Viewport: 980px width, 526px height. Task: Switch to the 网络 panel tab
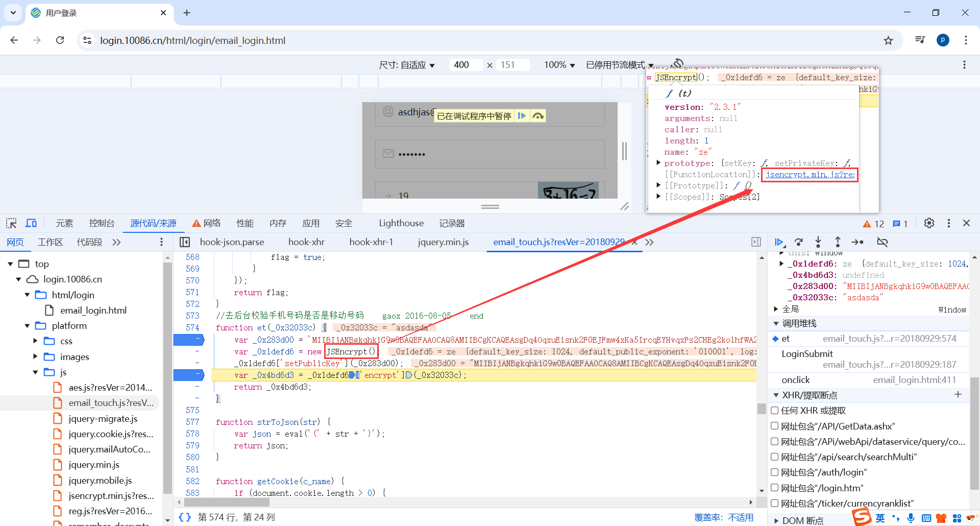coord(207,223)
